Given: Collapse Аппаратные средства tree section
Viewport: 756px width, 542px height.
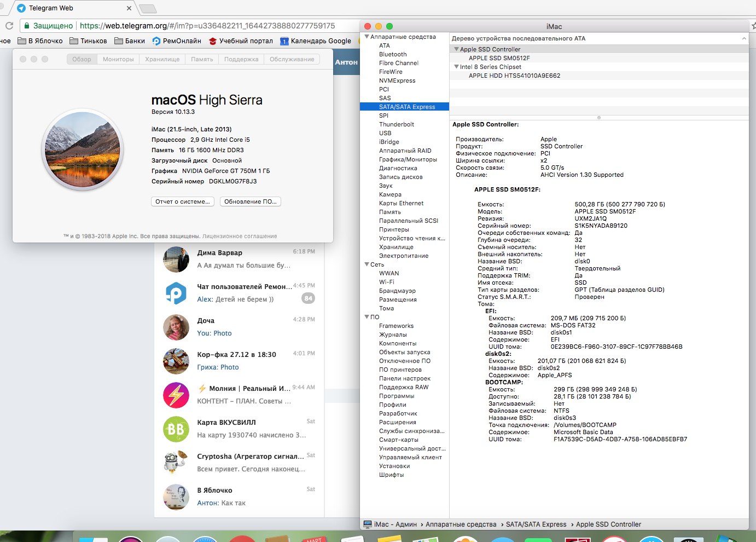Looking at the screenshot, I should pos(367,37).
